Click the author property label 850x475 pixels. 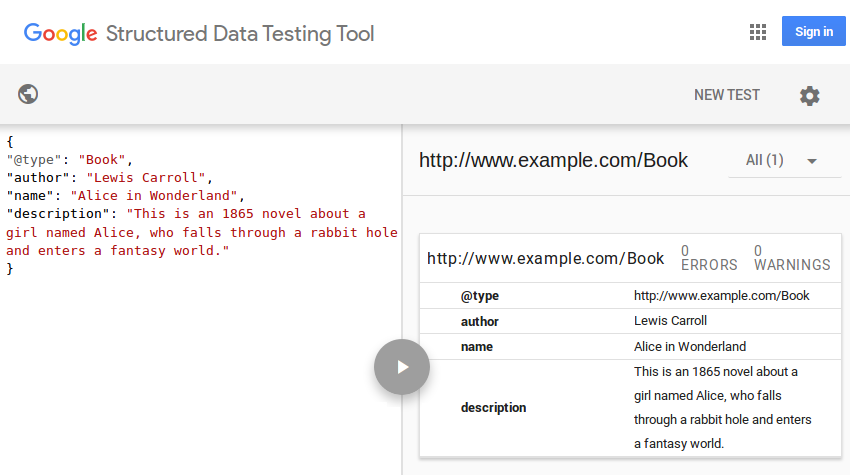pos(480,322)
